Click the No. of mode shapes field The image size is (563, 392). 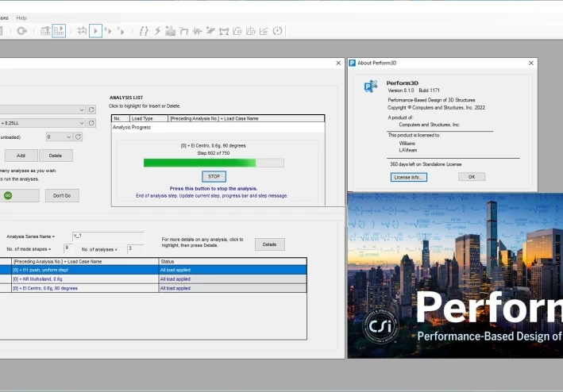point(67,248)
